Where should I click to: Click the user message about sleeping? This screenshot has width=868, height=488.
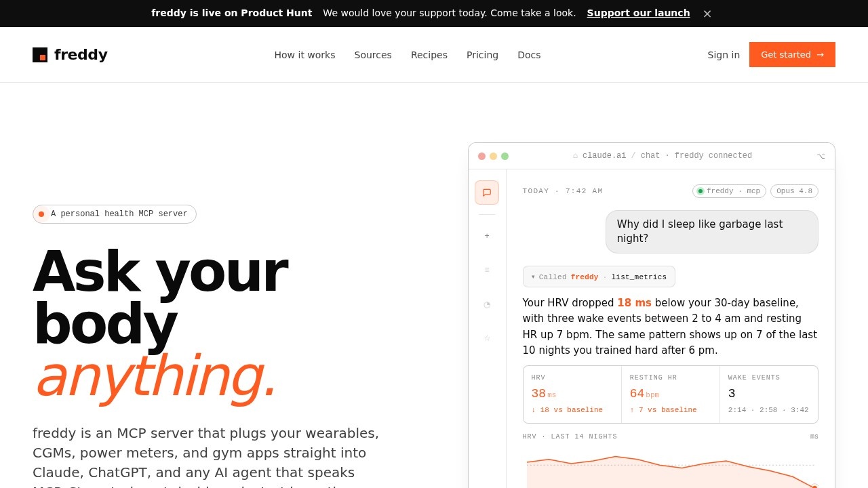coord(712,232)
